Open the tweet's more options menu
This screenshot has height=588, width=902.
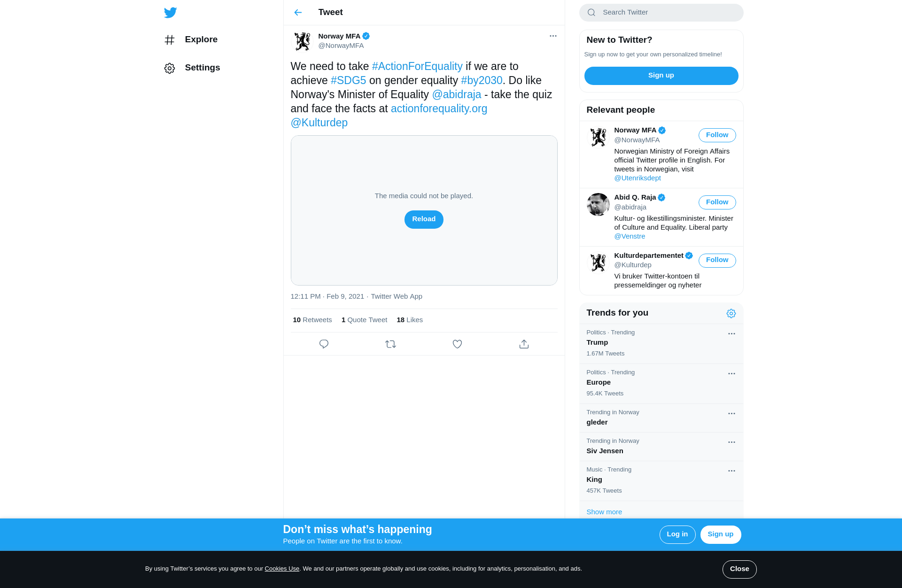pos(553,36)
